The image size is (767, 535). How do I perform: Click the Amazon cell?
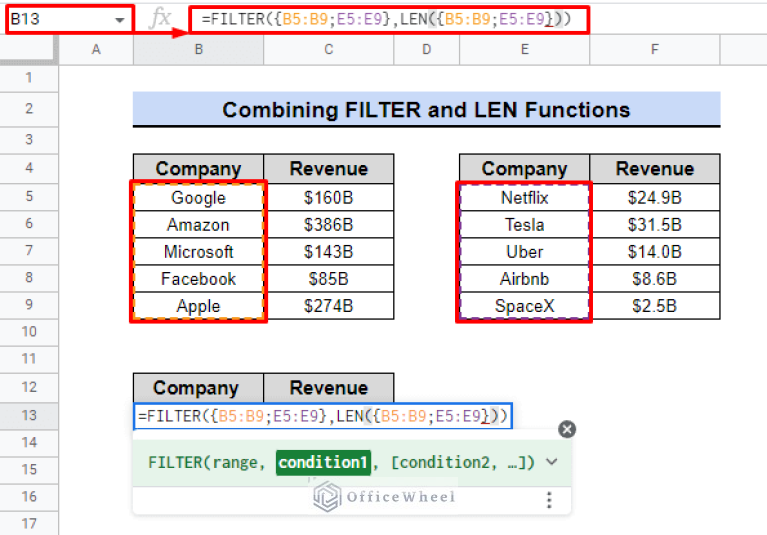coord(199,224)
